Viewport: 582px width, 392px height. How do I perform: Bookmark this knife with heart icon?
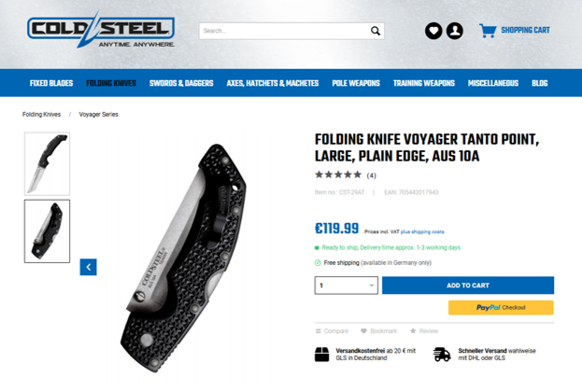(x=363, y=330)
